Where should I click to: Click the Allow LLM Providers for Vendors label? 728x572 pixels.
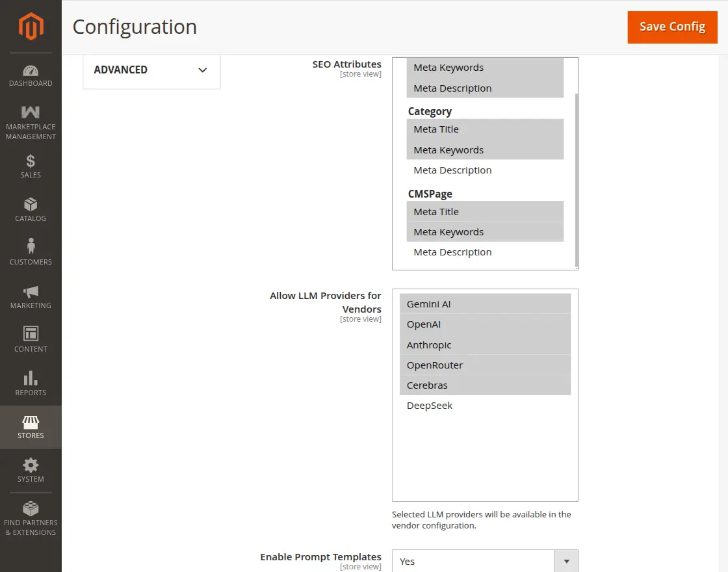click(x=326, y=302)
